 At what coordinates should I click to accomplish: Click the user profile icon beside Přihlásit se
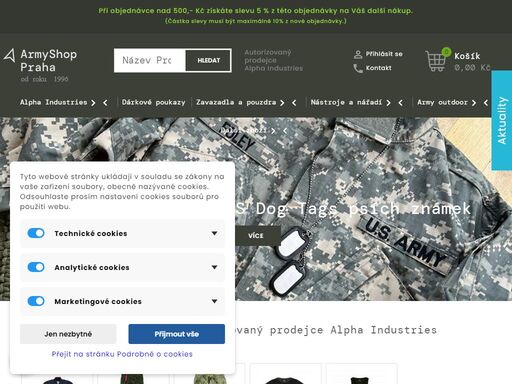(358, 54)
